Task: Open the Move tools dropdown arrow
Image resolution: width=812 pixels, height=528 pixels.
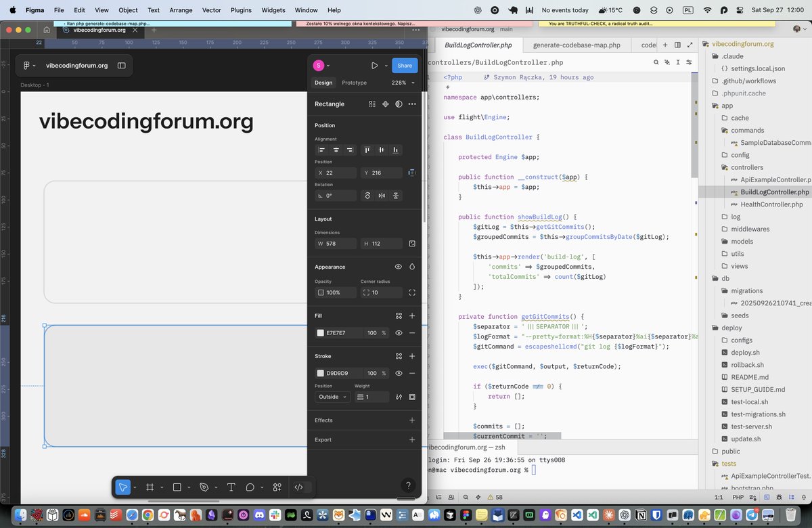Action: [135, 487]
